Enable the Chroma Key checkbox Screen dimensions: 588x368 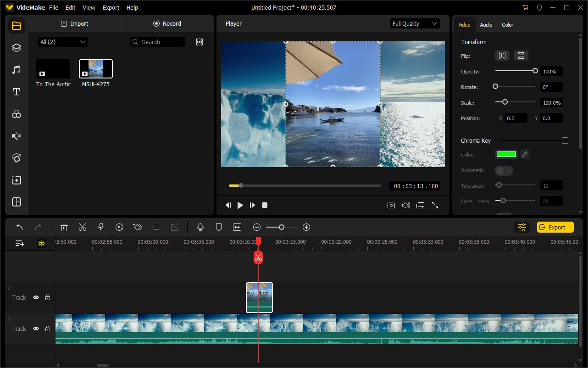[565, 140]
